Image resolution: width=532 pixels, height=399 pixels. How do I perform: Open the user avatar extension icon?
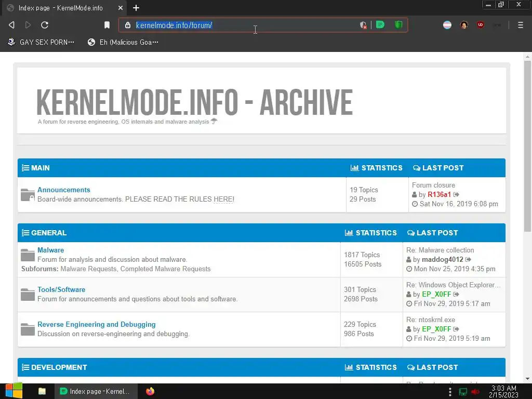tap(464, 25)
